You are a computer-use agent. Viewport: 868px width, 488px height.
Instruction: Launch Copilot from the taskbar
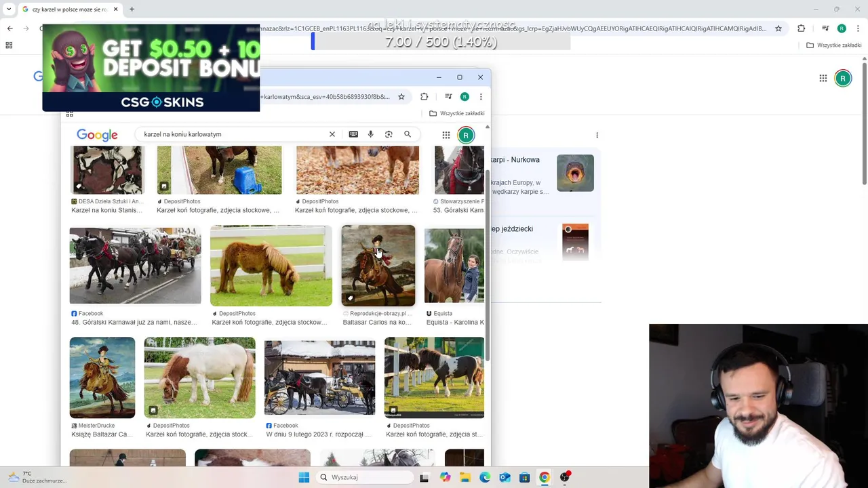click(x=445, y=477)
